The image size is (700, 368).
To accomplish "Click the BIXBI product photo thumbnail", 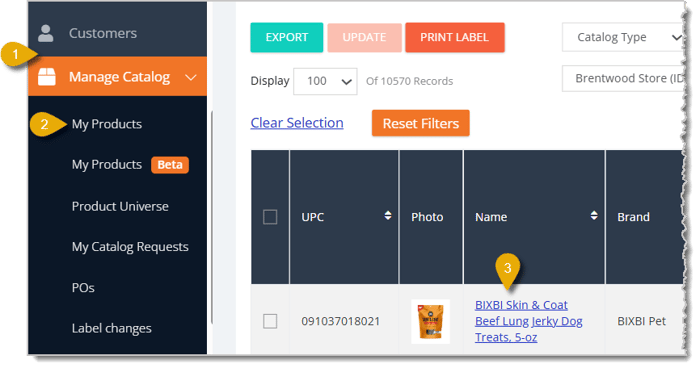I will tap(430, 322).
